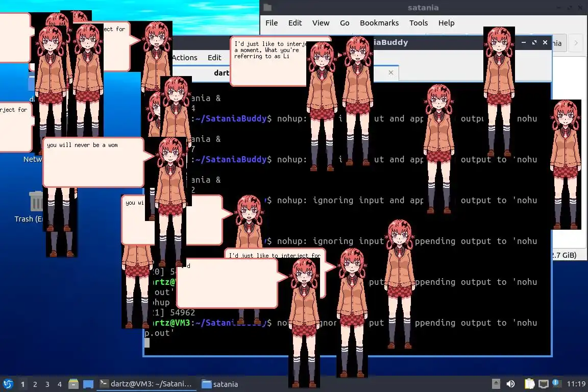Focus the terminal prompt line ending in 'p.out''

pos(159,333)
